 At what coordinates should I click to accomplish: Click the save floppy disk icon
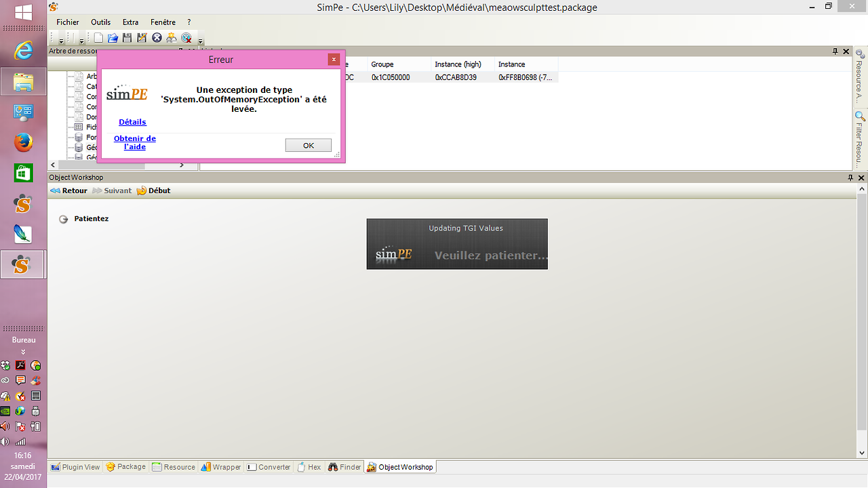pos(127,38)
